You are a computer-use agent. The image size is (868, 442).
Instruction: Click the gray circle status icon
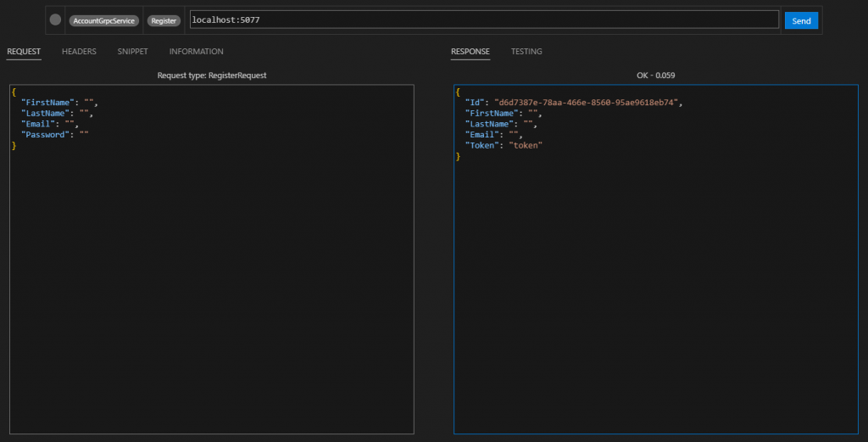click(55, 20)
